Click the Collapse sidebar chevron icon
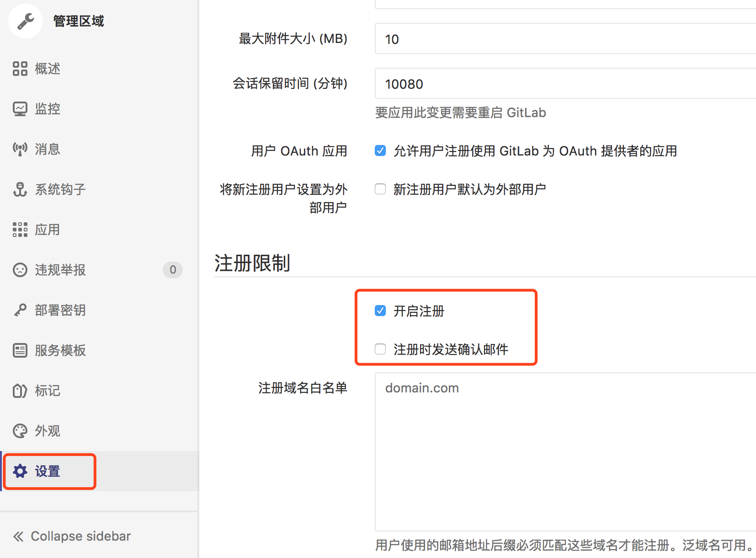 tap(18, 537)
